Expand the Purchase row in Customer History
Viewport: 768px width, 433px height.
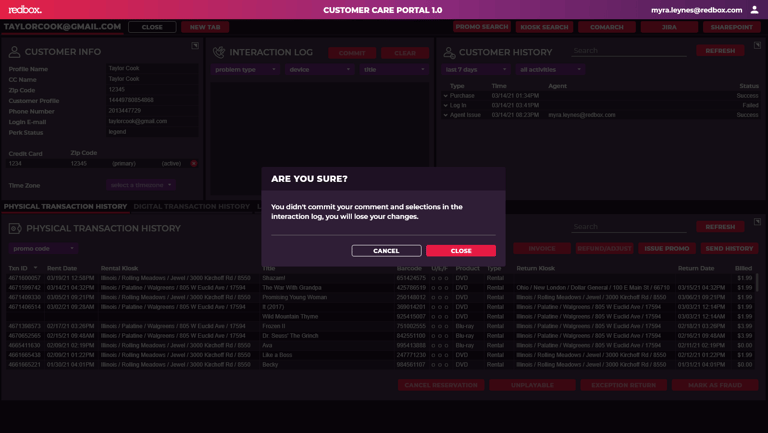[x=445, y=96]
